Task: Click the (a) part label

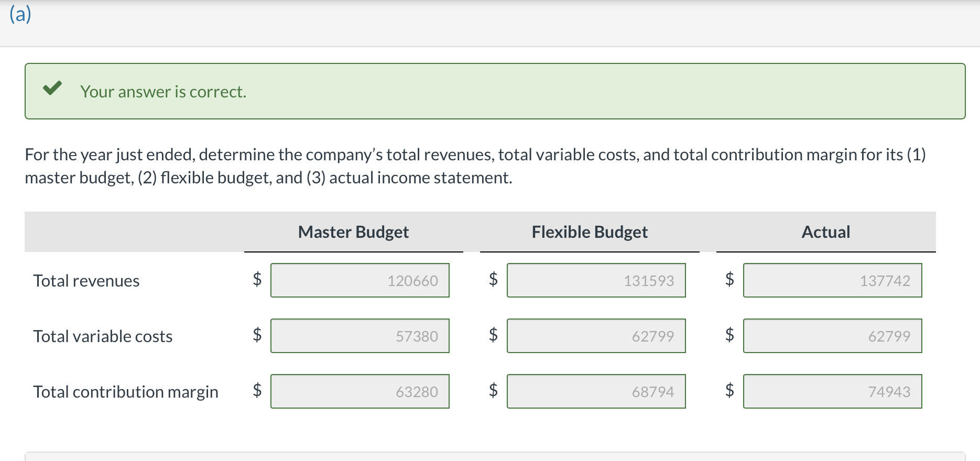Action: click(20, 14)
